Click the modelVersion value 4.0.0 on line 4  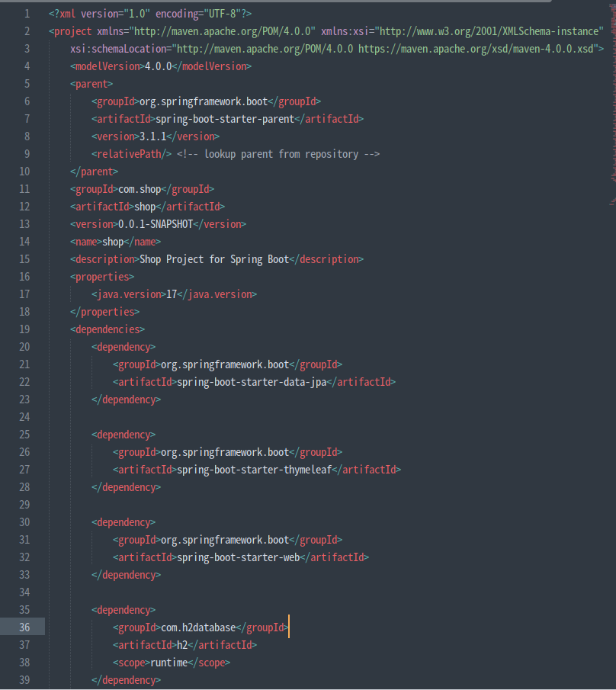(x=158, y=66)
